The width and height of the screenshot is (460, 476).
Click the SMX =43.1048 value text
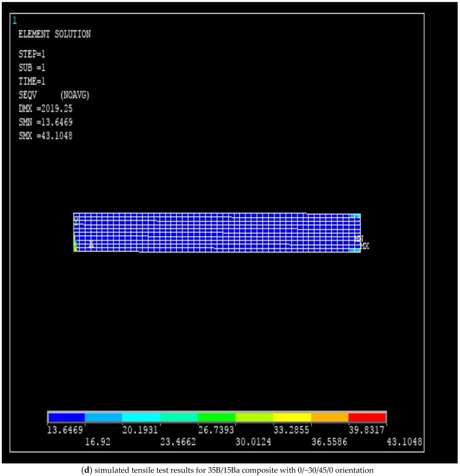[x=46, y=136]
